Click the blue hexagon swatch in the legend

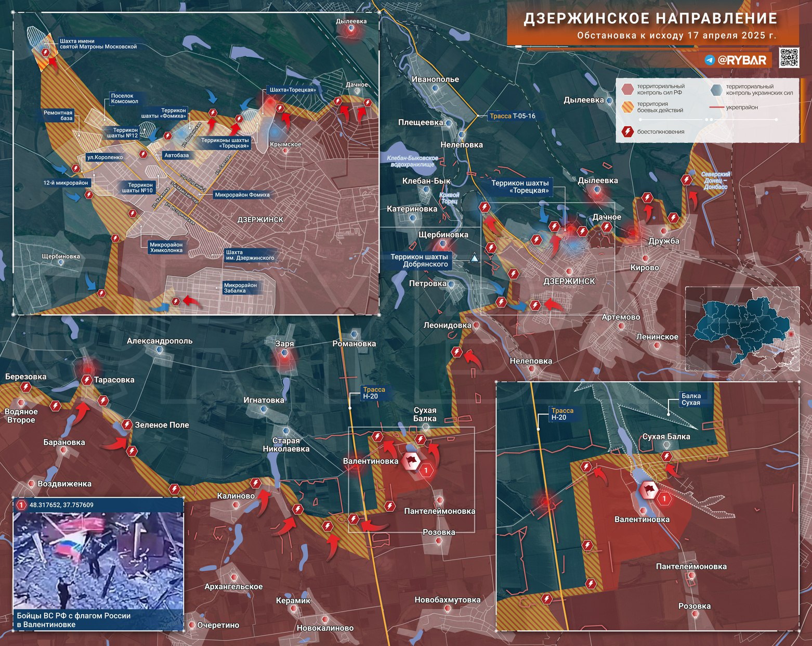click(717, 89)
